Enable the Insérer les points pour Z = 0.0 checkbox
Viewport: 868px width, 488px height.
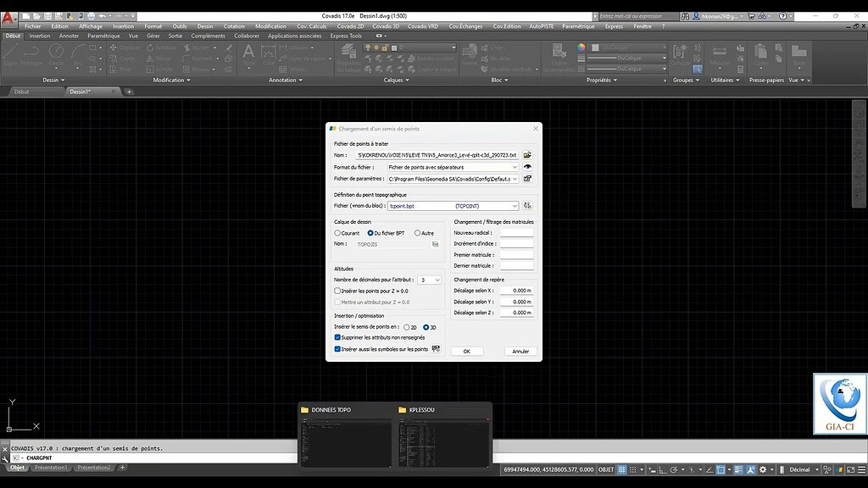coord(337,291)
